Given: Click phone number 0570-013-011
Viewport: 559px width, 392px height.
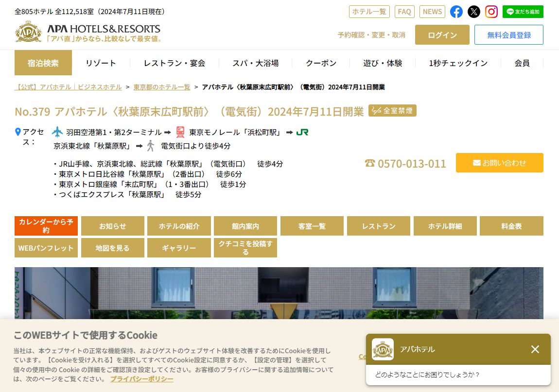Looking at the screenshot, I should [x=412, y=164].
